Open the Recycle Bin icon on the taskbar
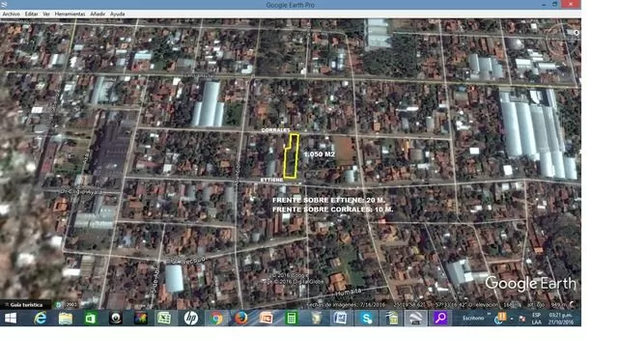Image resolution: width=618 pixels, height=364 pixels. click(316, 318)
